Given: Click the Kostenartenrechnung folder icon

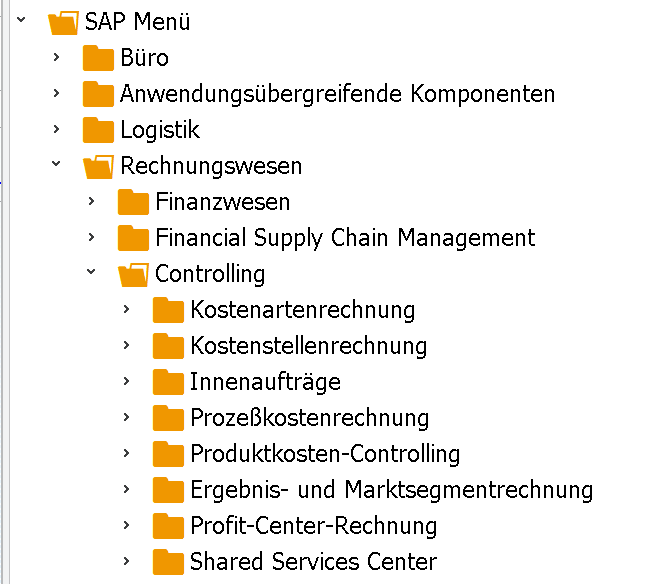Looking at the screenshot, I should click(x=168, y=310).
